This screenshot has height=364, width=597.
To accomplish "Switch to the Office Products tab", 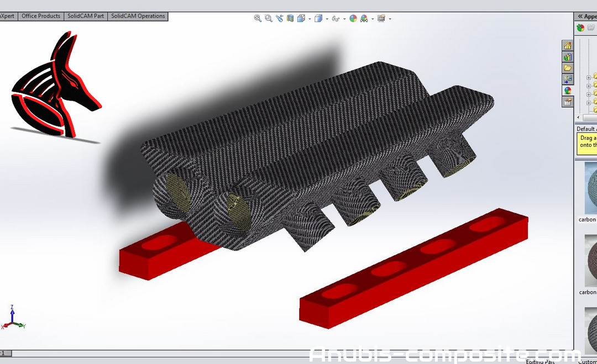I will click(41, 16).
